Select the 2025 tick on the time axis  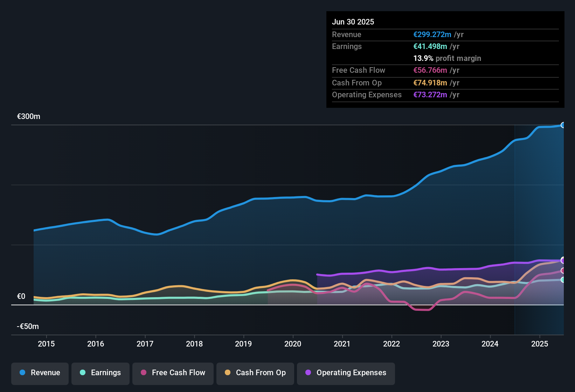[540, 344]
